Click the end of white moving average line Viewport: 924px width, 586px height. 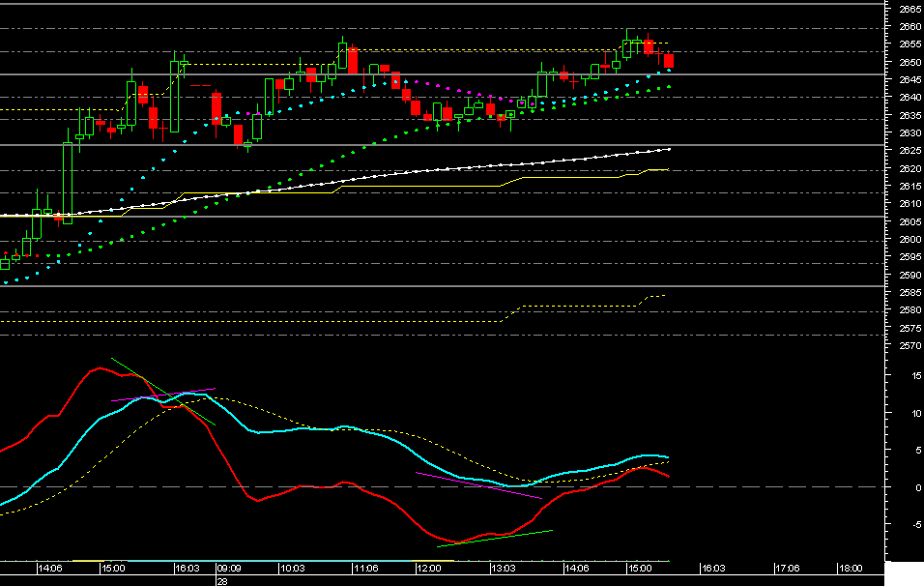click(669, 149)
